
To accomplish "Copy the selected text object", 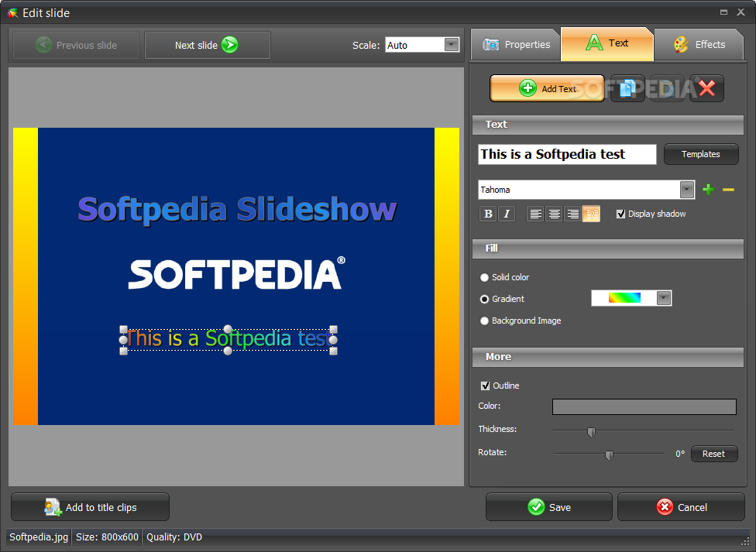I will point(627,88).
